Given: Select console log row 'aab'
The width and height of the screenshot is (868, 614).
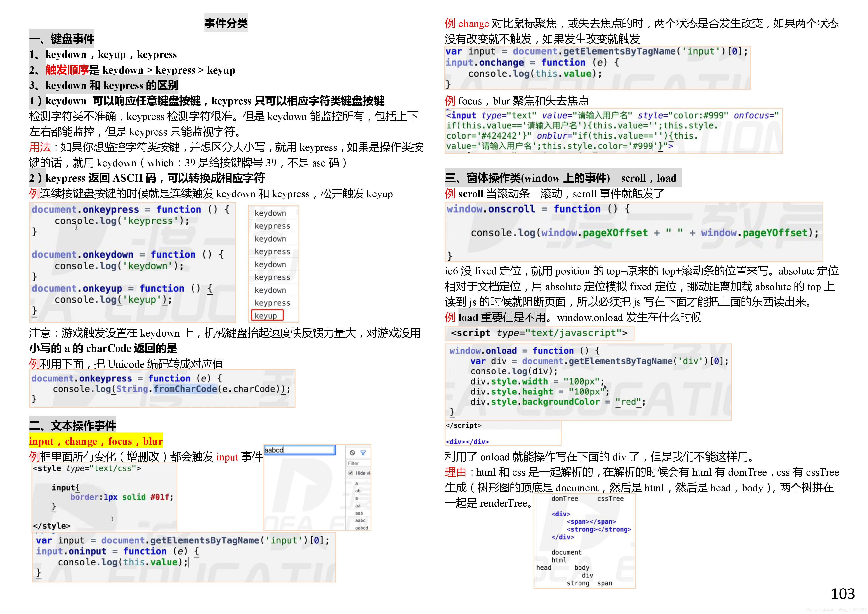Looking at the screenshot, I should point(359,513).
